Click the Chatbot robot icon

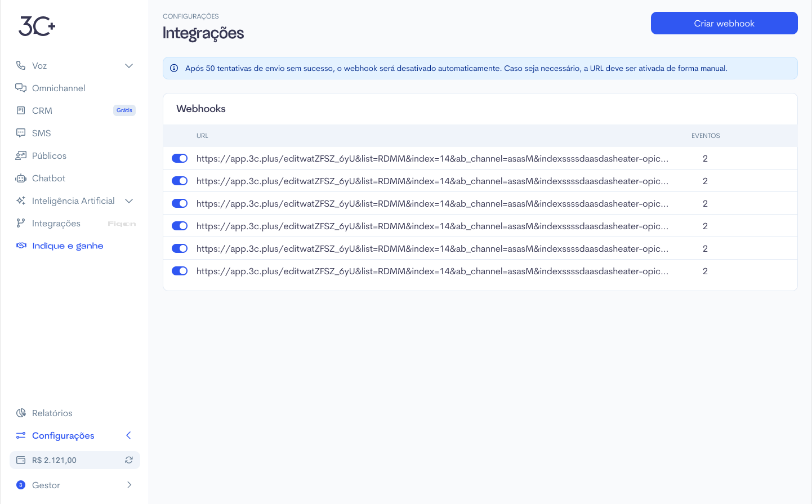point(21,179)
